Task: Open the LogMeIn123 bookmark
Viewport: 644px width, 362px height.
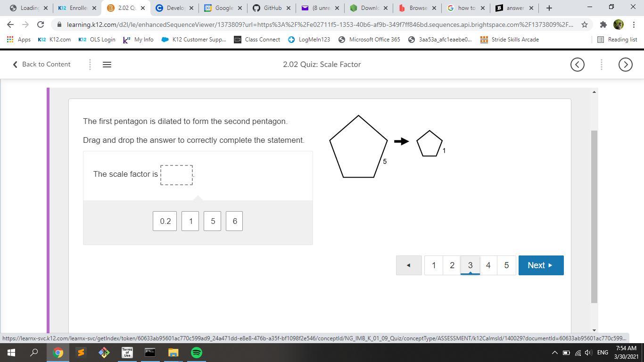Action: point(309,40)
